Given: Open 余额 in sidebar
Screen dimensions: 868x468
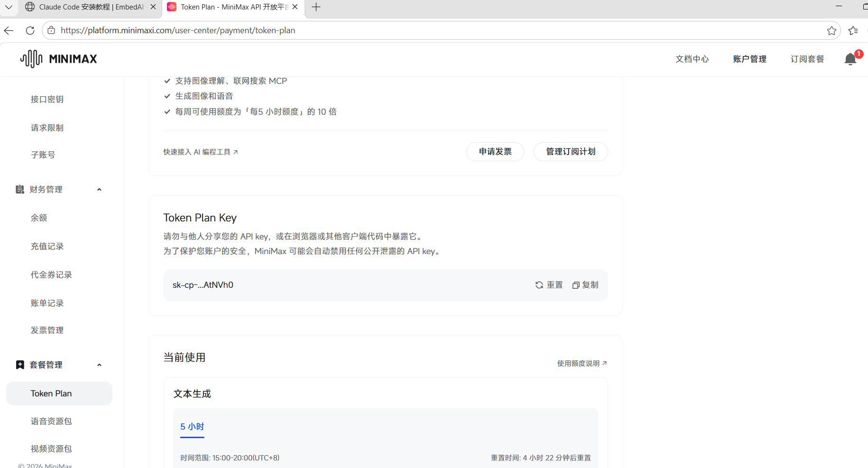Looking at the screenshot, I should coord(39,218).
